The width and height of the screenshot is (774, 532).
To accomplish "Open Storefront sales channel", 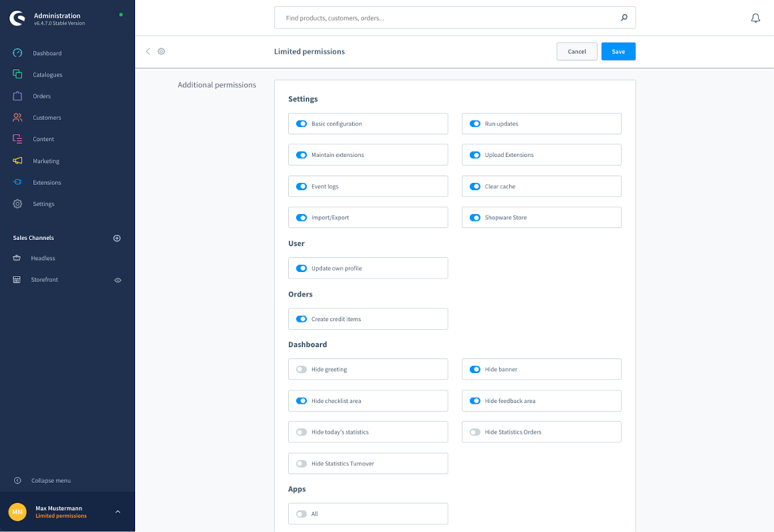I will tap(45, 279).
